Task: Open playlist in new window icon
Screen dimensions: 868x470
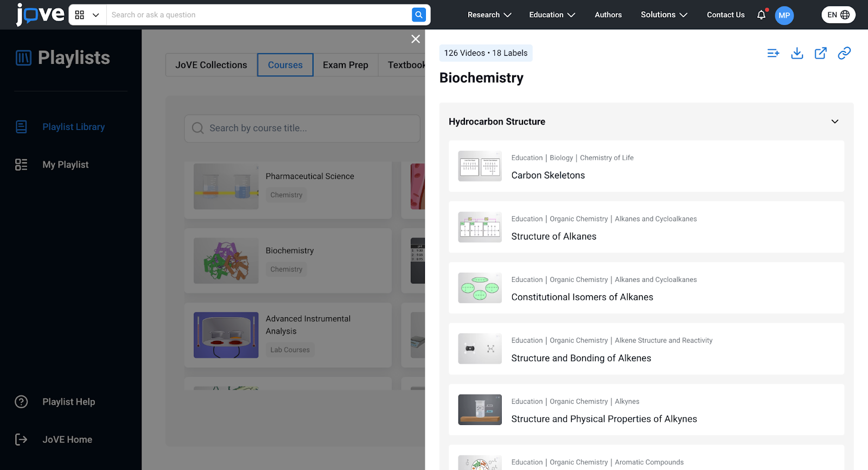Action: (821, 53)
